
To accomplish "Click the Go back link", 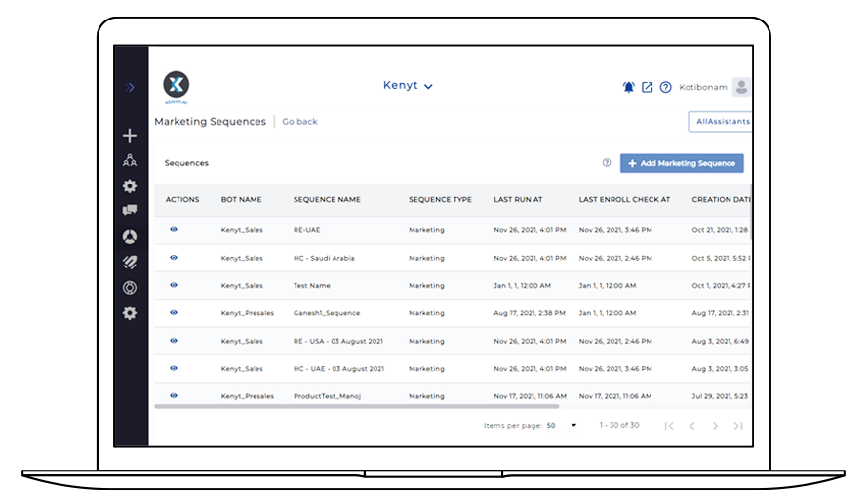I will click(299, 122).
